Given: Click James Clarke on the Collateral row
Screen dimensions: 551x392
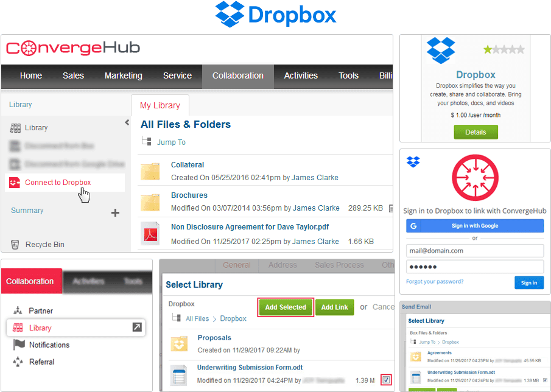Looking at the screenshot, I should [x=315, y=178].
